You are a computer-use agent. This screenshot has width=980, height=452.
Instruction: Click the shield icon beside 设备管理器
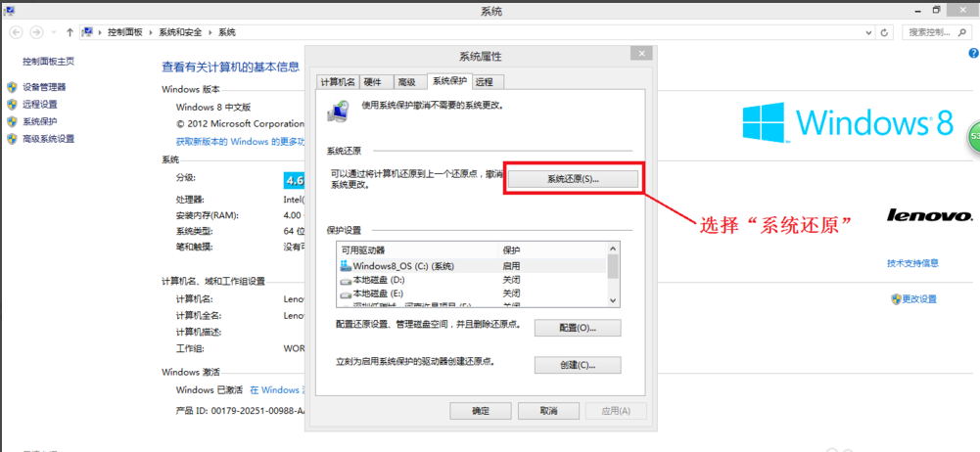click(12, 87)
